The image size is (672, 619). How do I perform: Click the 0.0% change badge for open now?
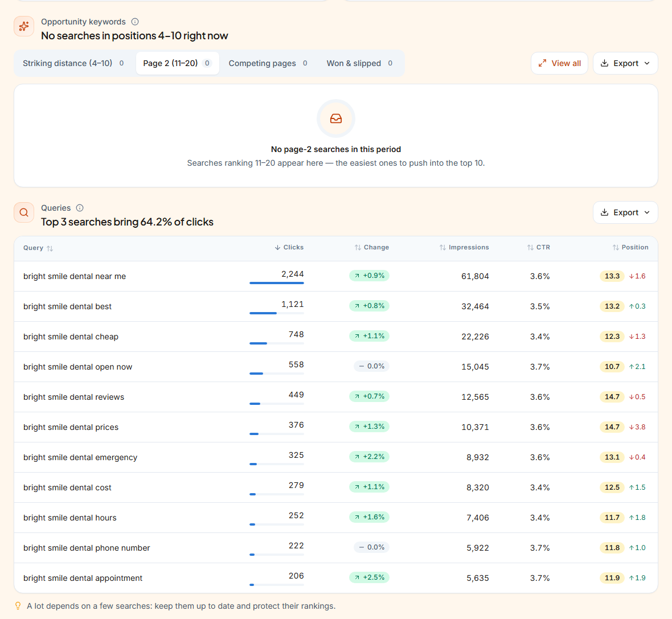click(371, 366)
